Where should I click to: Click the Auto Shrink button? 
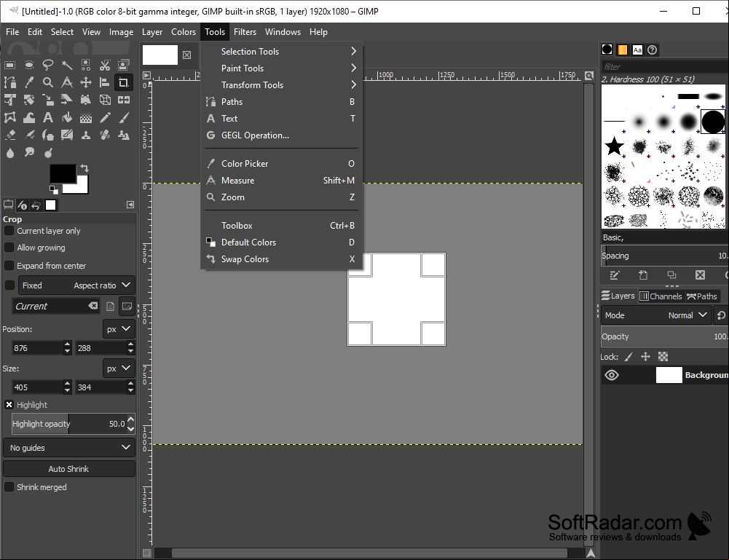69,468
